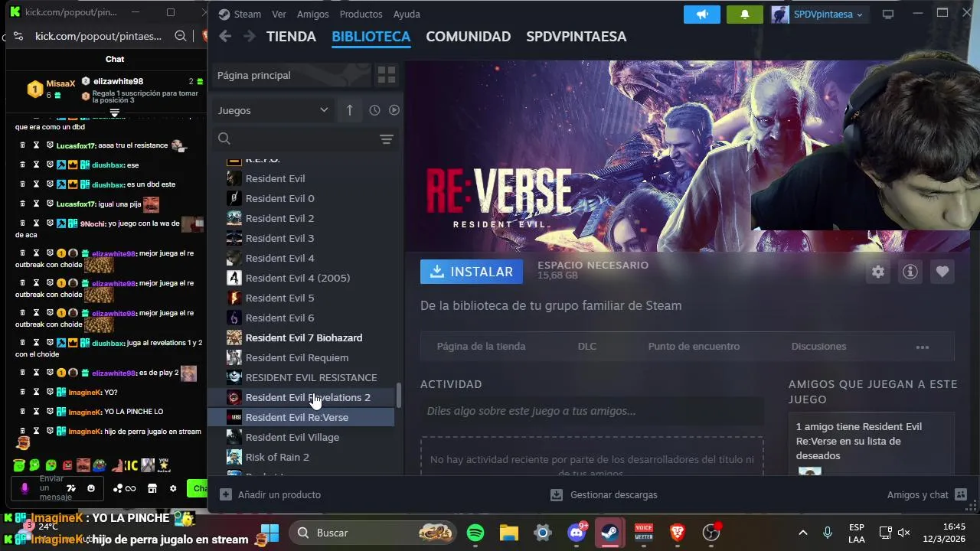This screenshot has height=551, width=980.
Task: Click the sort ascending arrow in library
Action: coord(349,110)
